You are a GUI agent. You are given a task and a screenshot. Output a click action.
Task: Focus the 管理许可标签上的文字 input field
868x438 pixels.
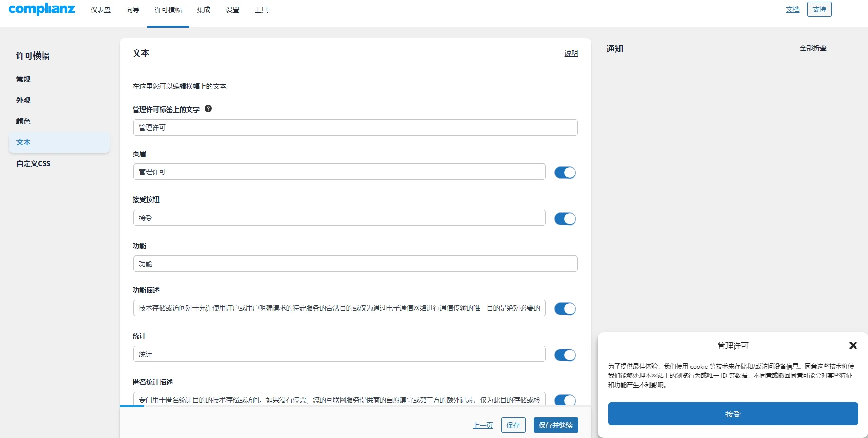pyautogui.click(x=356, y=127)
